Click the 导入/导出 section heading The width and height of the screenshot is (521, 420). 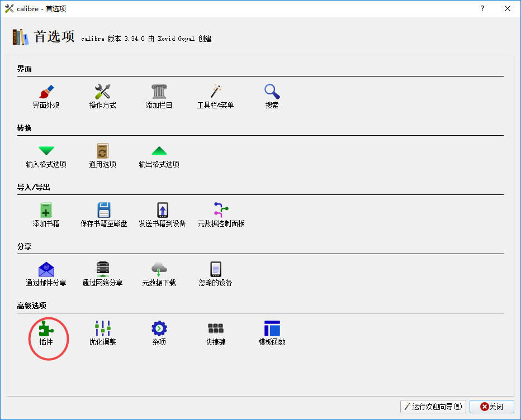[34, 187]
